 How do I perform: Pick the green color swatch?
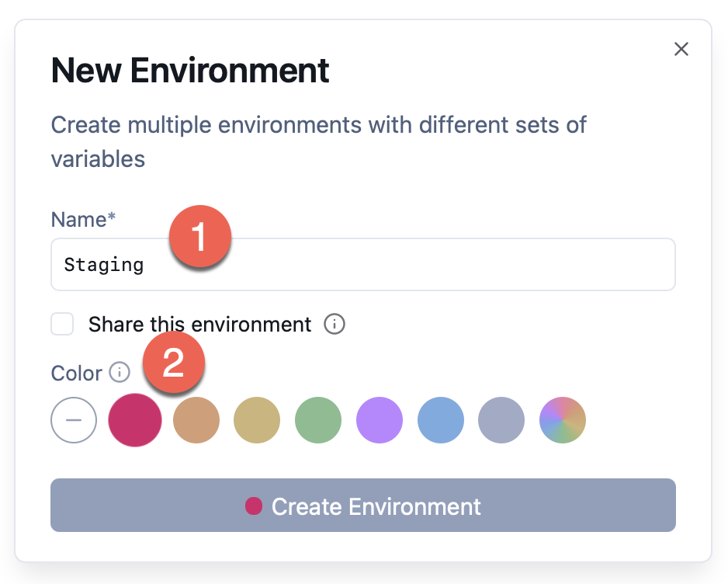pos(318,420)
